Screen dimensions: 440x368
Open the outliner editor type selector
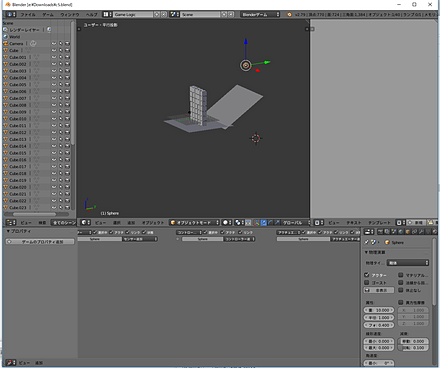(11, 222)
